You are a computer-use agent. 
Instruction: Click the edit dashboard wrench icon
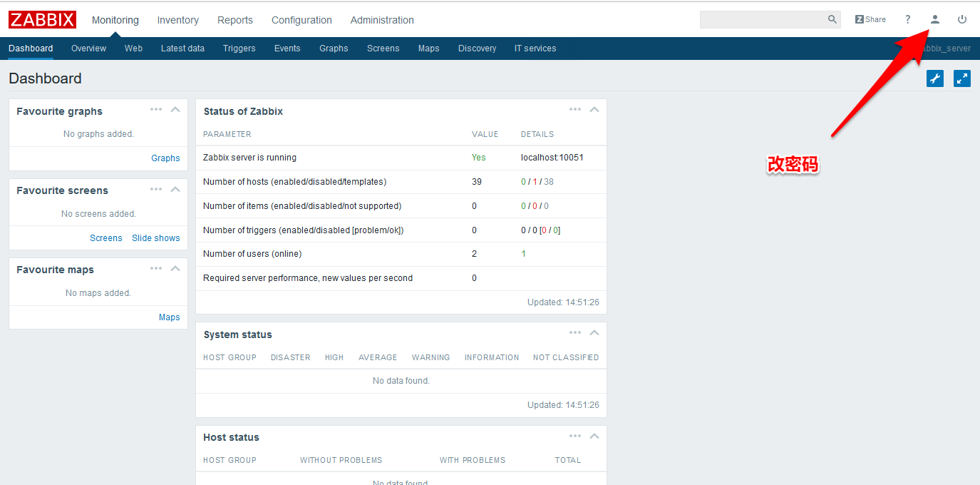tap(935, 78)
